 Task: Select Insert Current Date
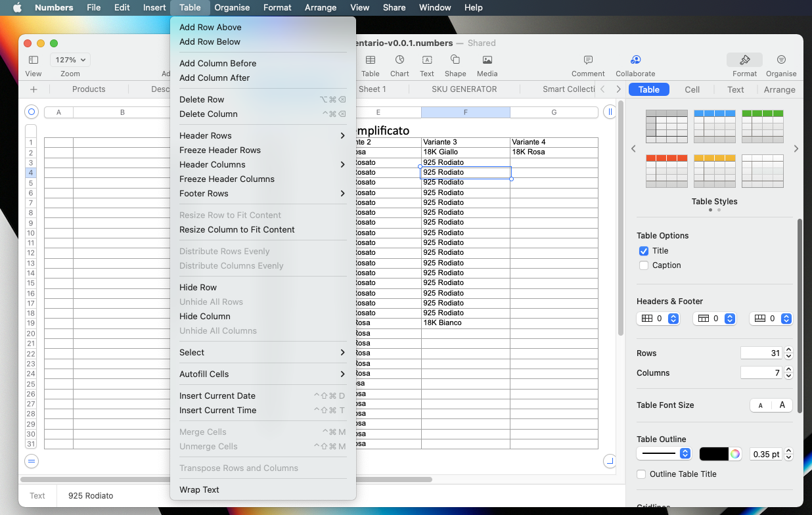tap(263, 396)
